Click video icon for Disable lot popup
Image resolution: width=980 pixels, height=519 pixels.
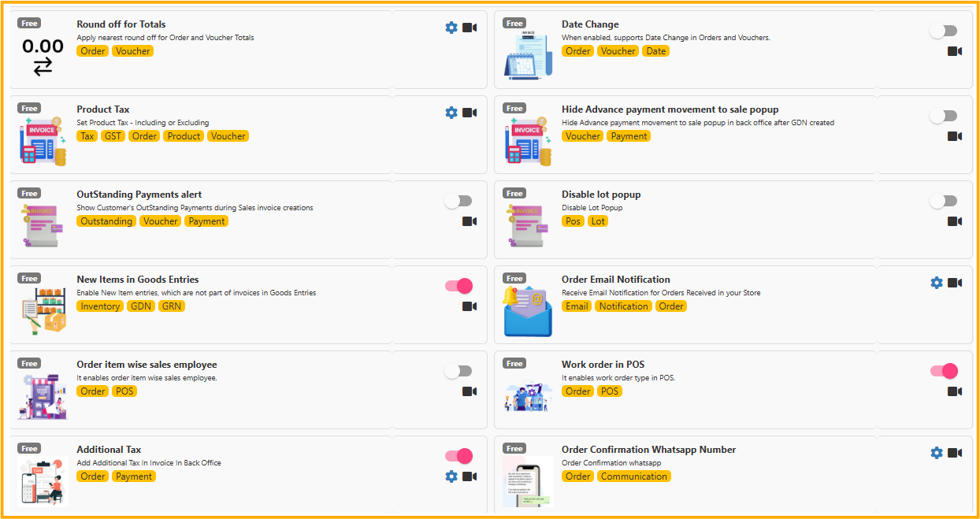(955, 221)
